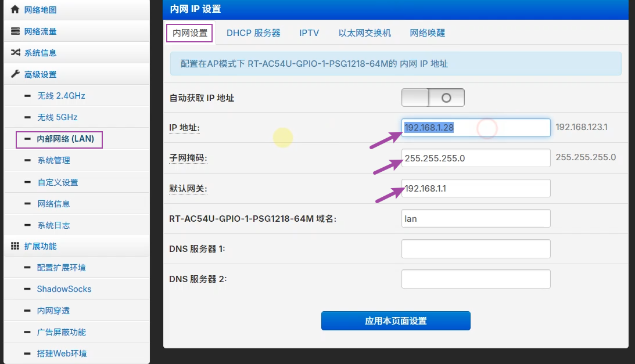Open the IPTV tab
Screen dimensions: 635x364
(309, 33)
